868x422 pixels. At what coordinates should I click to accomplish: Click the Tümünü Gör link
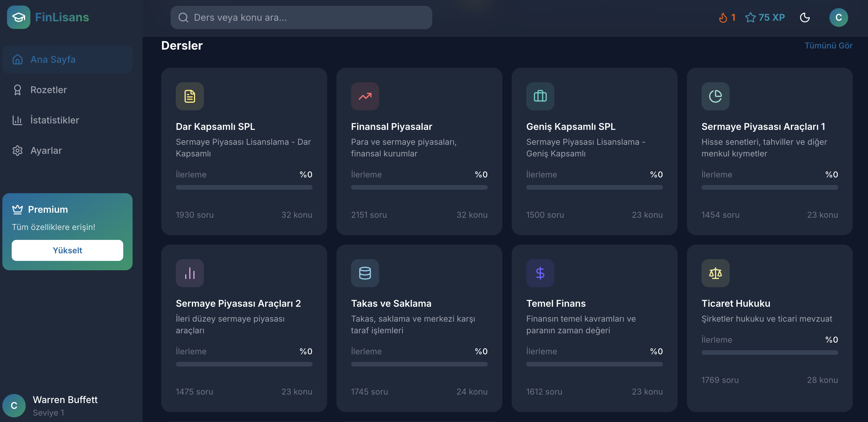click(x=828, y=46)
